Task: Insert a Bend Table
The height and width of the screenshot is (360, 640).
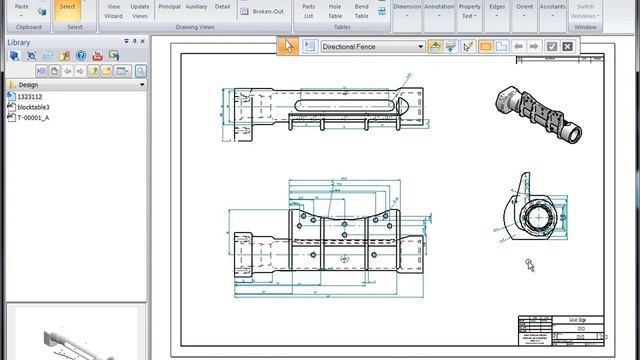Action: 362,11
